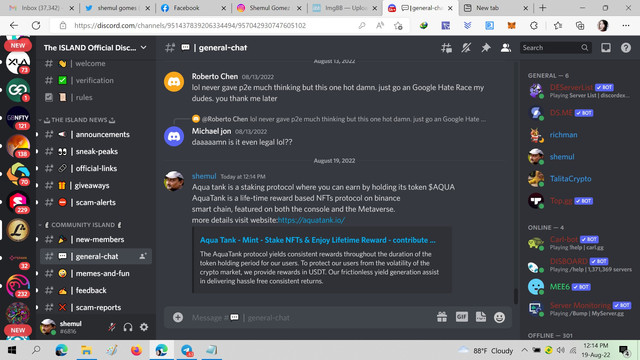Image resolution: width=640 pixels, height=360 pixels.
Task: Open Windows Start menu
Action: (x=12, y=350)
